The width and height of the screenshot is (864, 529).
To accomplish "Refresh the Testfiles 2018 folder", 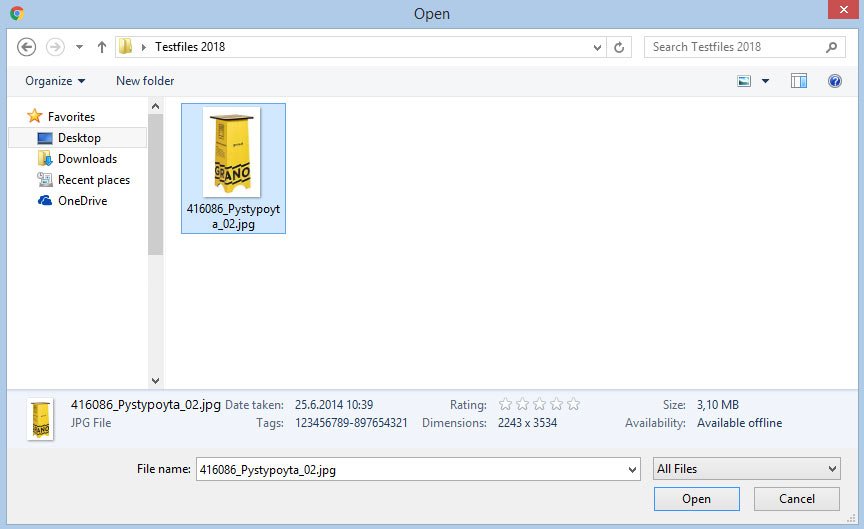I will pyautogui.click(x=619, y=47).
